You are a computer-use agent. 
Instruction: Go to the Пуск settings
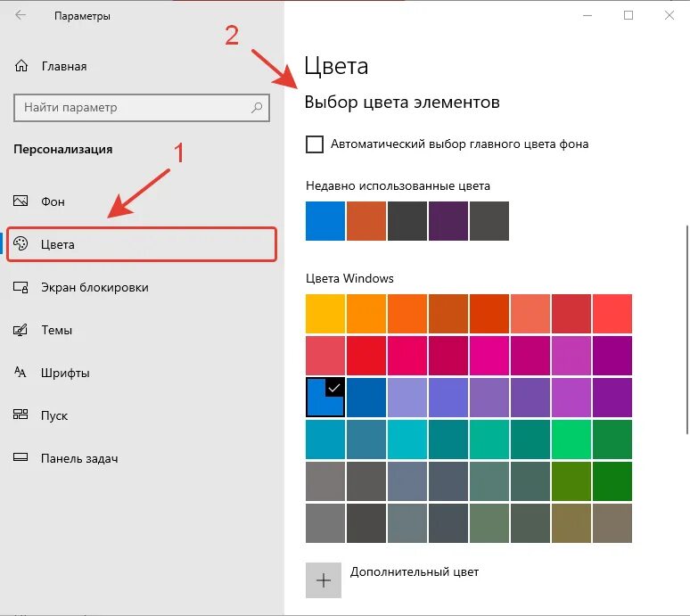pos(54,415)
